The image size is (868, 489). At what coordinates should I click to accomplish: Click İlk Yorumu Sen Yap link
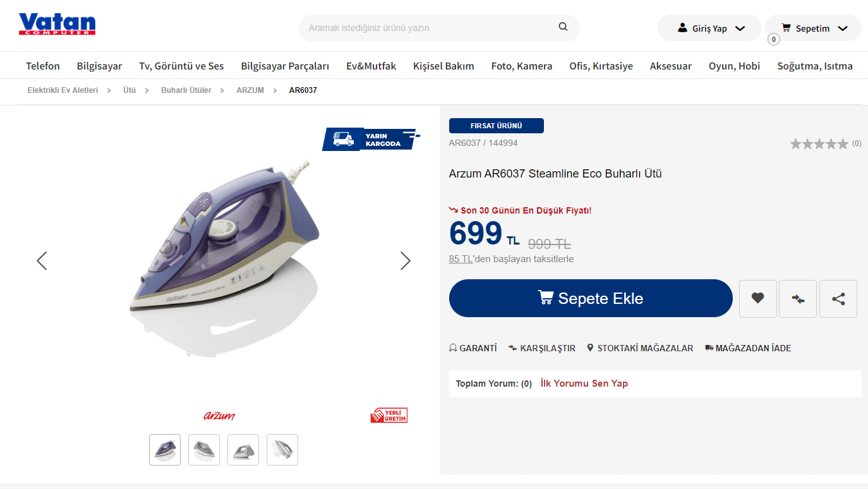(584, 383)
